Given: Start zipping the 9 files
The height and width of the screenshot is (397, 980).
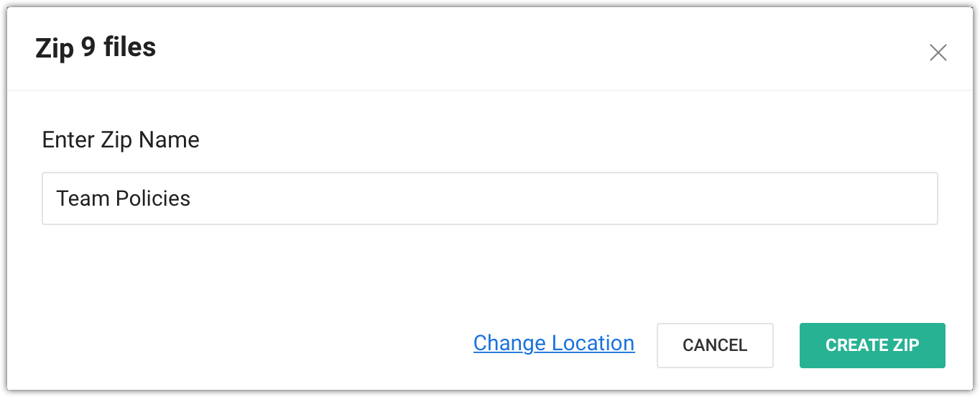Looking at the screenshot, I should [x=872, y=345].
